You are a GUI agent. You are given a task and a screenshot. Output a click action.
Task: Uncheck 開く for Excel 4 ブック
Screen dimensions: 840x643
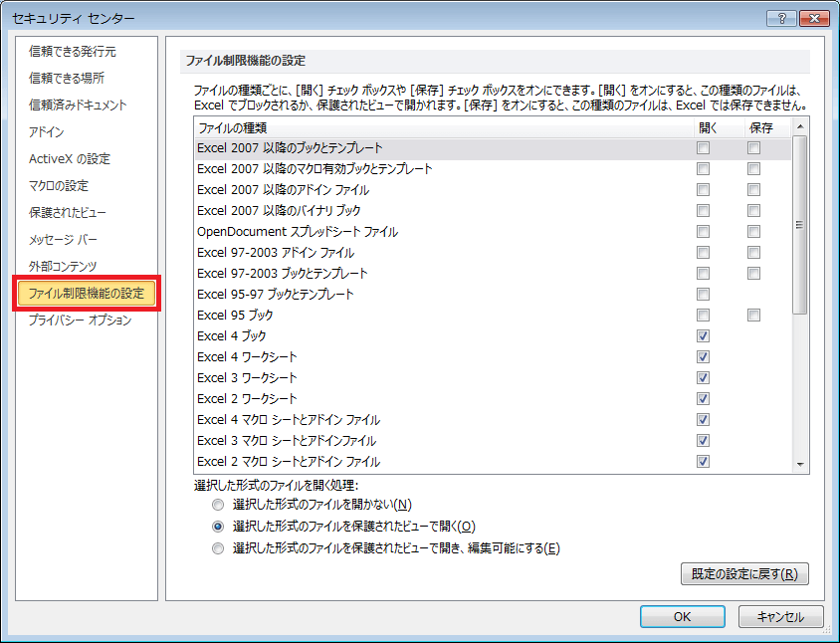coord(703,336)
